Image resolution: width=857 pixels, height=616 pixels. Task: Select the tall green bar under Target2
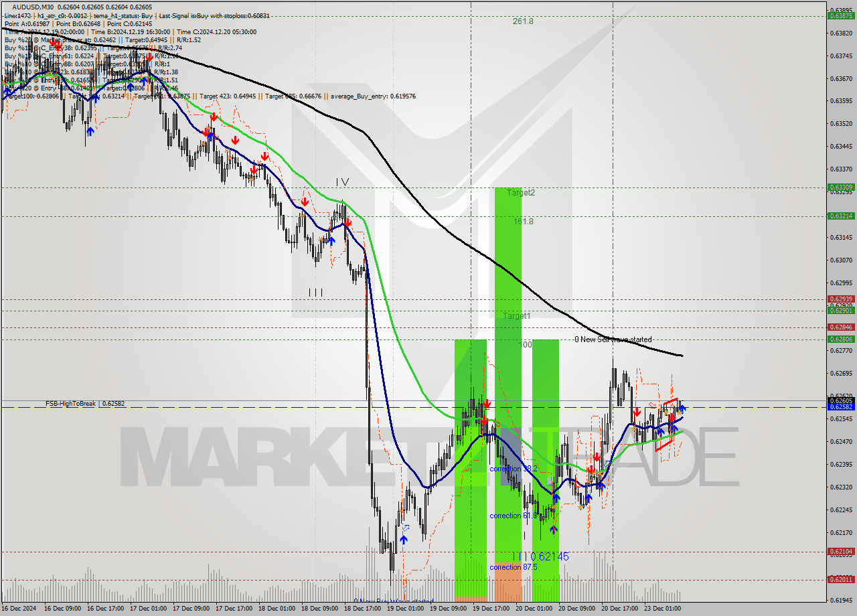[508, 374]
